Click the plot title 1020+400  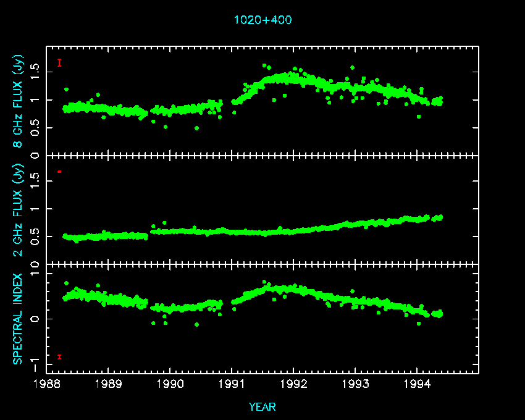[x=262, y=20]
